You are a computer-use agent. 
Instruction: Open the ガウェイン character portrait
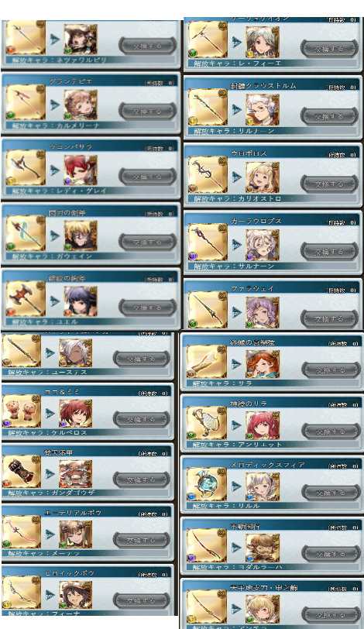tap(81, 235)
